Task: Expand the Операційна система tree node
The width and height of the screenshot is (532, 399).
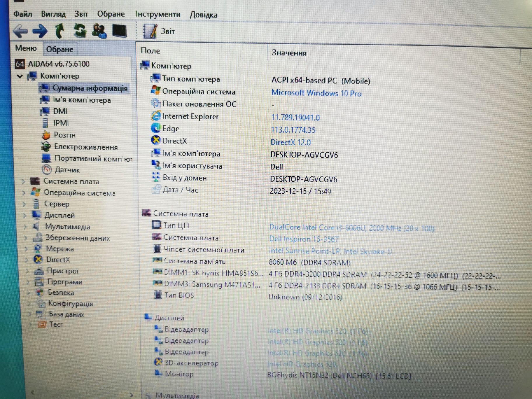Action: [x=24, y=193]
